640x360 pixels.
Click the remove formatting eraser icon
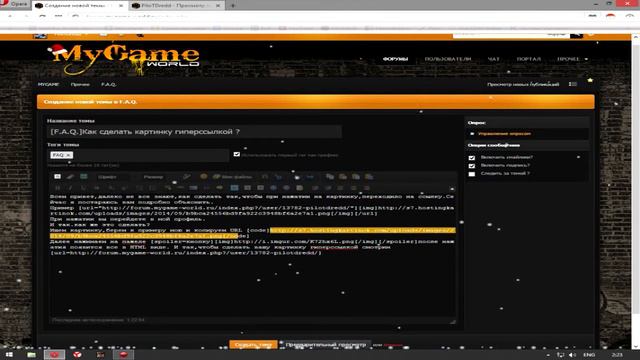pos(70,176)
